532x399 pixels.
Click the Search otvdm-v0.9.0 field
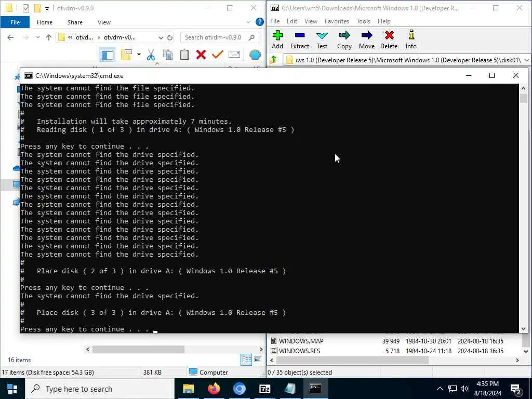click(220, 37)
